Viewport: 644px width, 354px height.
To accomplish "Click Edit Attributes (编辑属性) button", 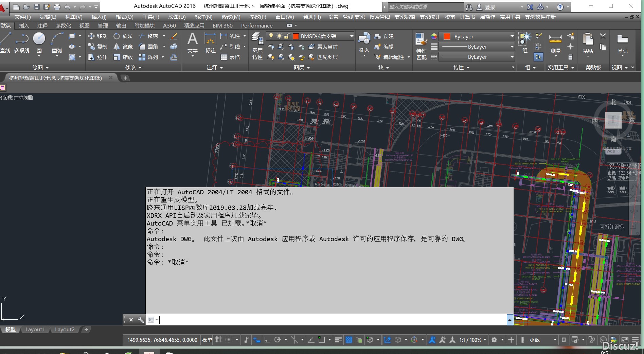I will tap(389, 57).
